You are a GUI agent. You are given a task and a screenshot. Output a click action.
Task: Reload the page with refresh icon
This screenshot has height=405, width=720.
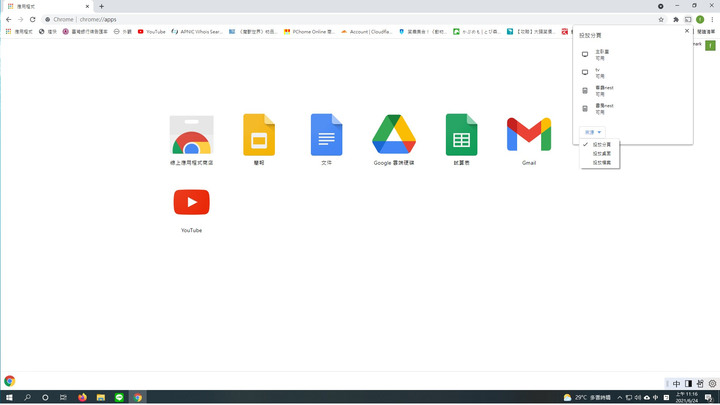[33, 19]
